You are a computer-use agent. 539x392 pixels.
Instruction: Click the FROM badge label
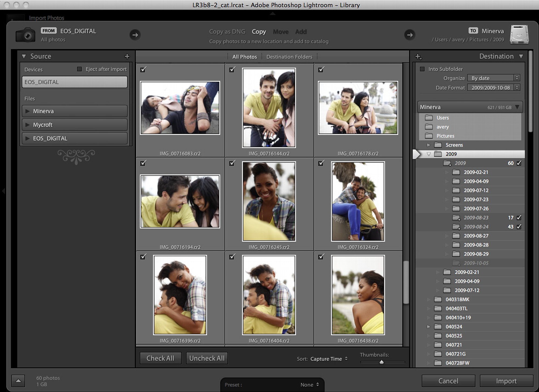tap(49, 31)
